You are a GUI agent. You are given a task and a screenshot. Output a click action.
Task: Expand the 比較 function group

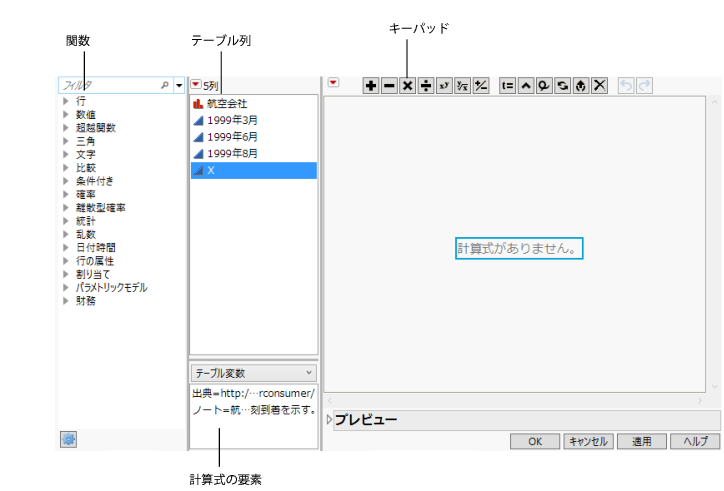[66, 168]
